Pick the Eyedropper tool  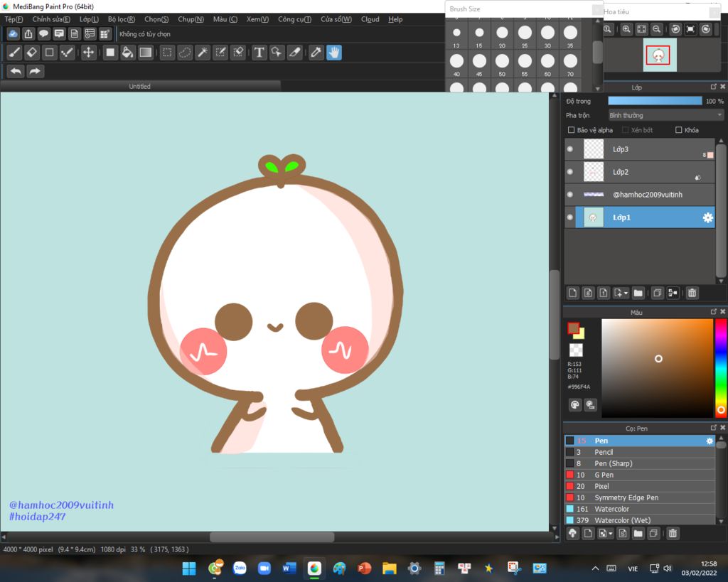pyautogui.click(x=316, y=53)
